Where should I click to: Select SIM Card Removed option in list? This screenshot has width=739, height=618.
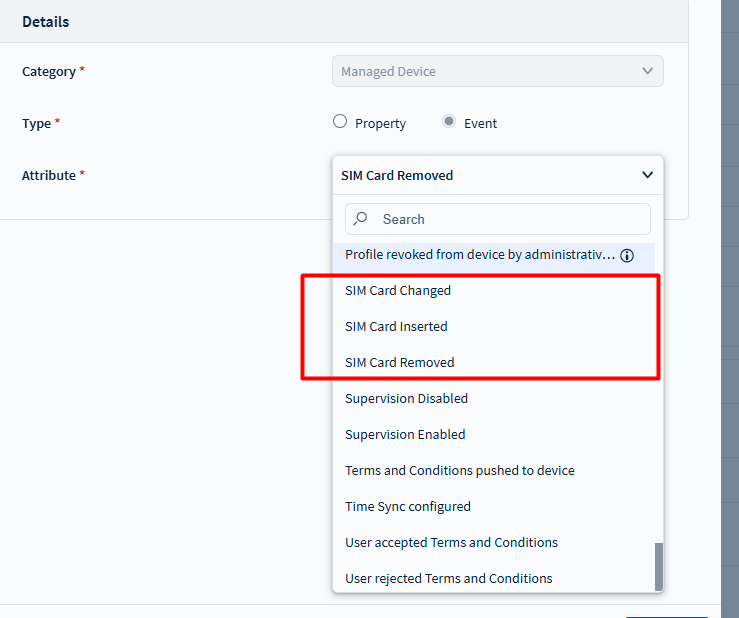pyautogui.click(x=400, y=363)
